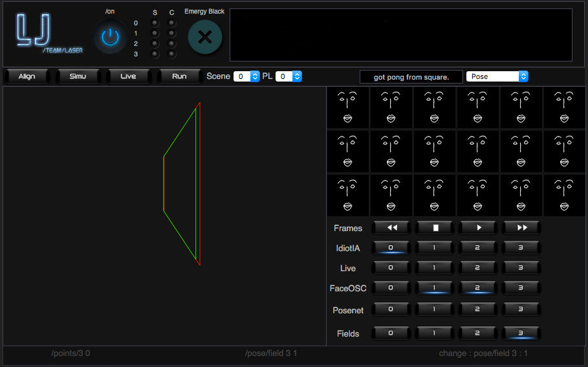Screen dimensions: 588x367
Task: Click fifth face thumbnail in bottom row
Action: tap(521, 195)
